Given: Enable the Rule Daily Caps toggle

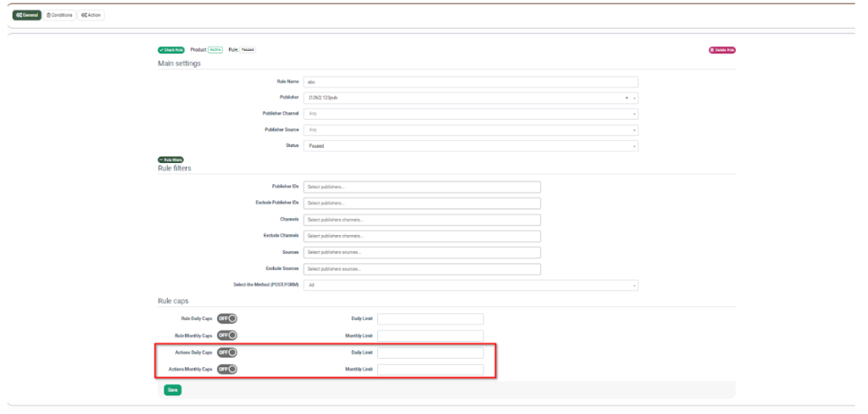Looking at the screenshot, I should 226,319.
